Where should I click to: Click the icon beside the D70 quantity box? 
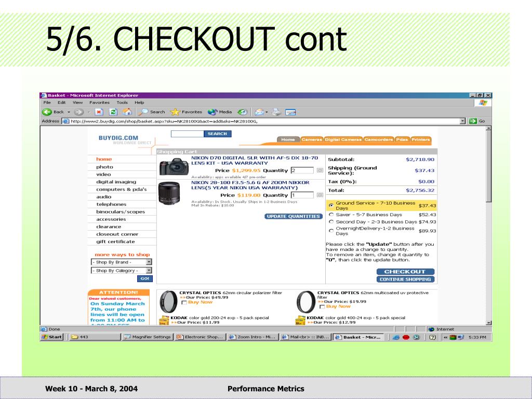click(320, 170)
